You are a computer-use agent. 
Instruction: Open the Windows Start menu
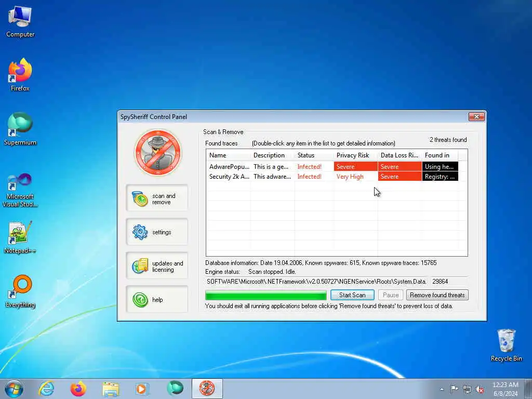14,389
